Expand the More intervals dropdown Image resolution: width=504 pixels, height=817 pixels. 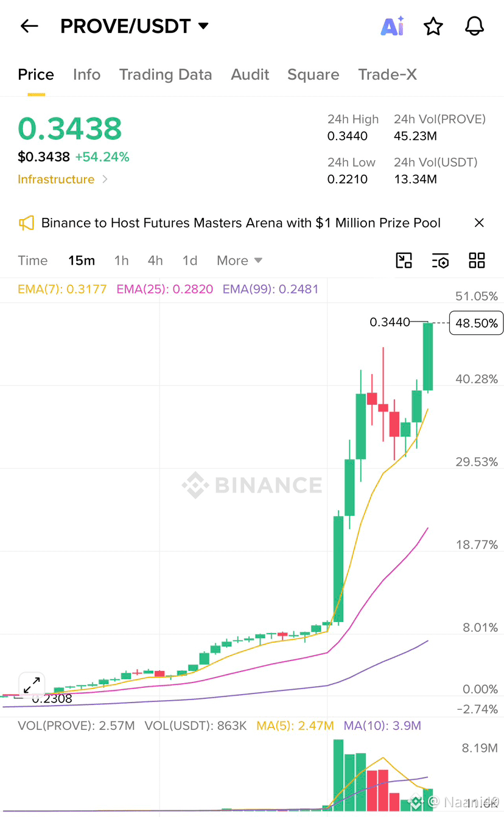240,261
